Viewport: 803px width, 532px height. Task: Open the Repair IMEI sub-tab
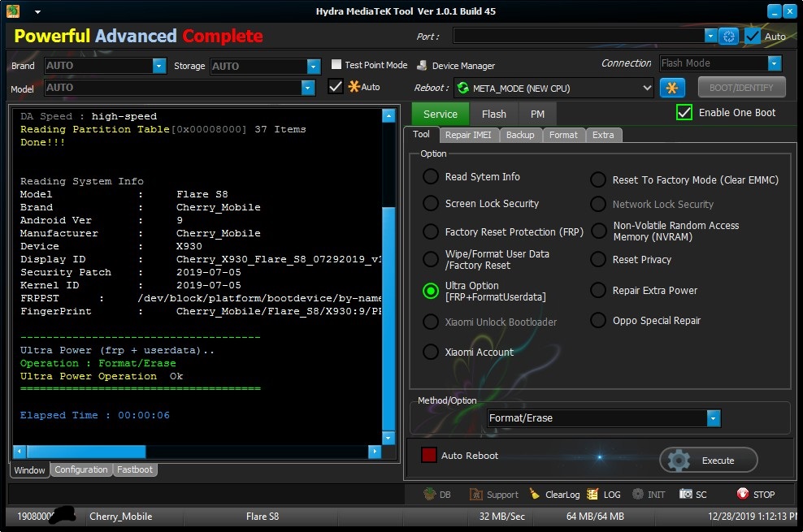tap(468, 135)
